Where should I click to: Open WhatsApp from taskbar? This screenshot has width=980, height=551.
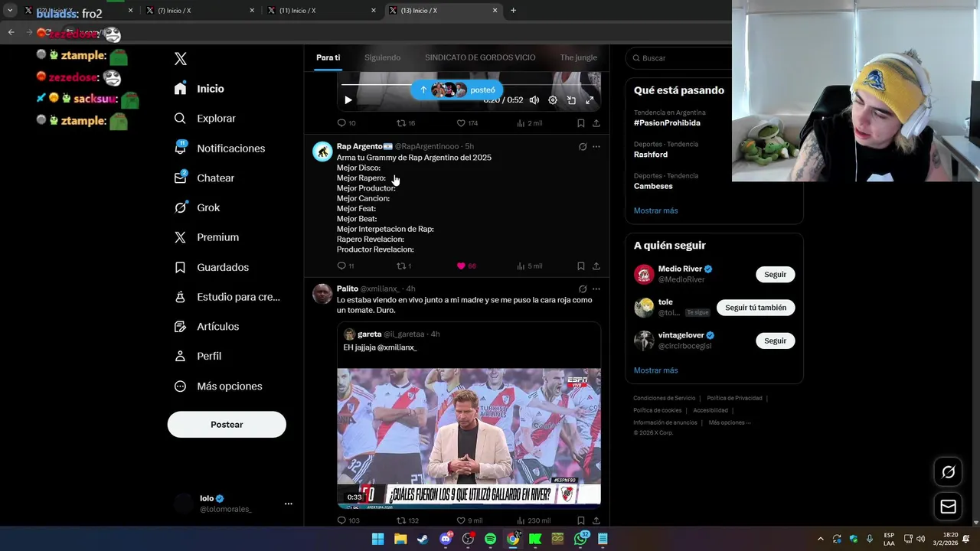pos(581,539)
